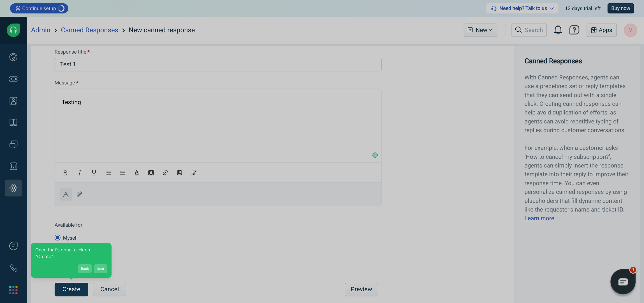Insert an image into the message

tap(179, 173)
